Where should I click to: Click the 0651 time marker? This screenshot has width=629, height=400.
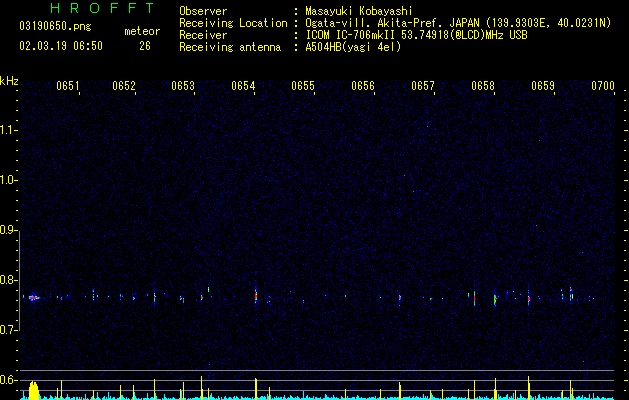click(x=68, y=86)
